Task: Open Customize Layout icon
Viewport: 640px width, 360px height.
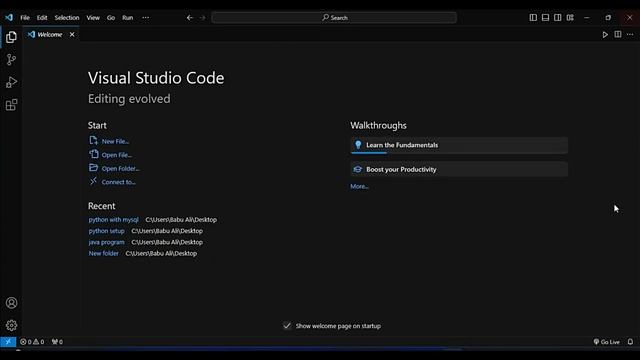Action: (570, 18)
